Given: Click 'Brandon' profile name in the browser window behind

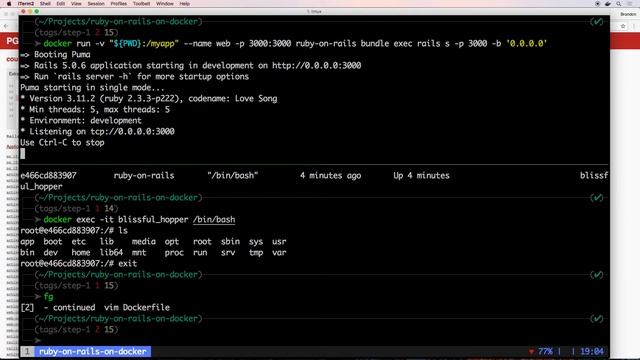Looking at the screenshot, I should (628, 14).
